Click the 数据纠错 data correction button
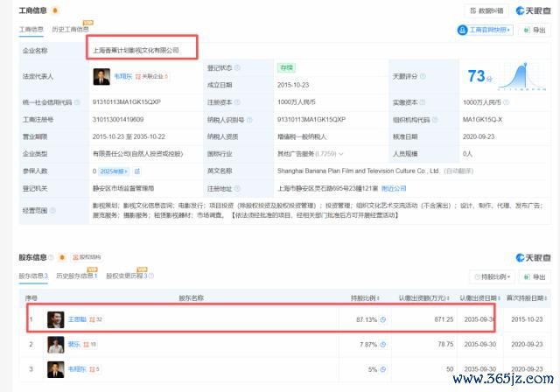560x392 pixels. (x=486, y=10)
